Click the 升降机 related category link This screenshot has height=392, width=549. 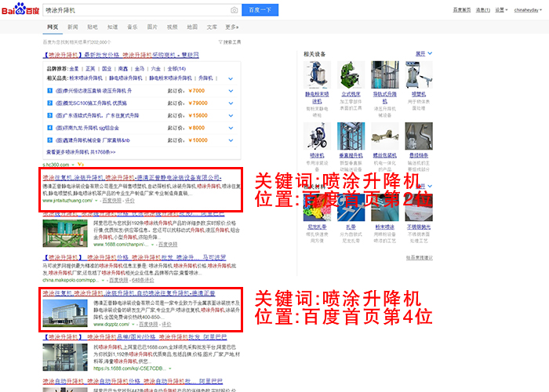205,78
